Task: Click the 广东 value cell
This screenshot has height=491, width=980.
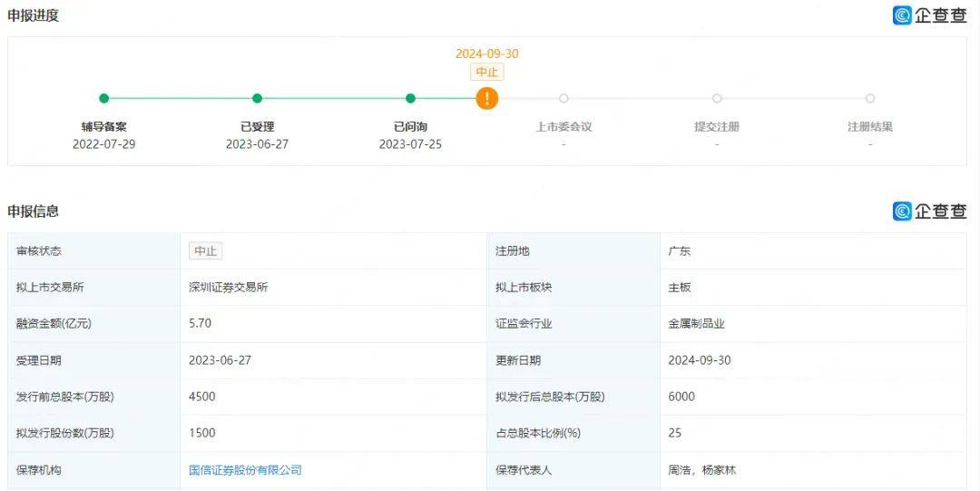Action: coord(813,250)
